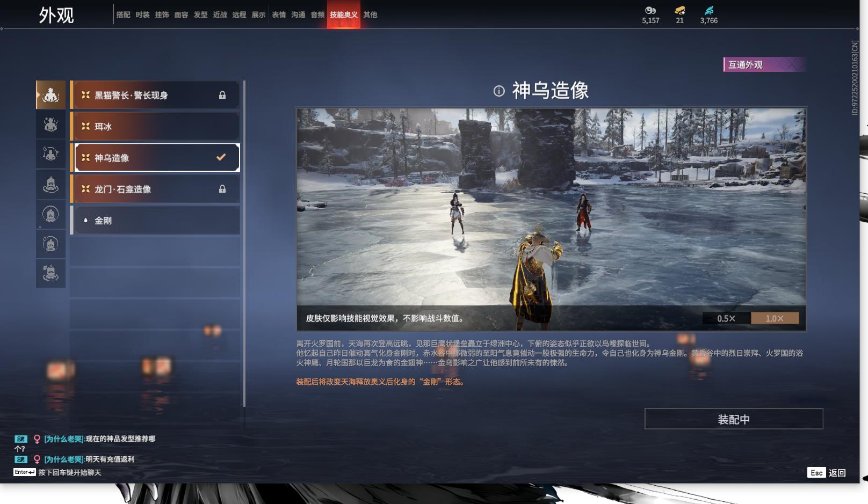Click the skin list vertical scrollbar
The image size is (868, 504).
point(244,244)
